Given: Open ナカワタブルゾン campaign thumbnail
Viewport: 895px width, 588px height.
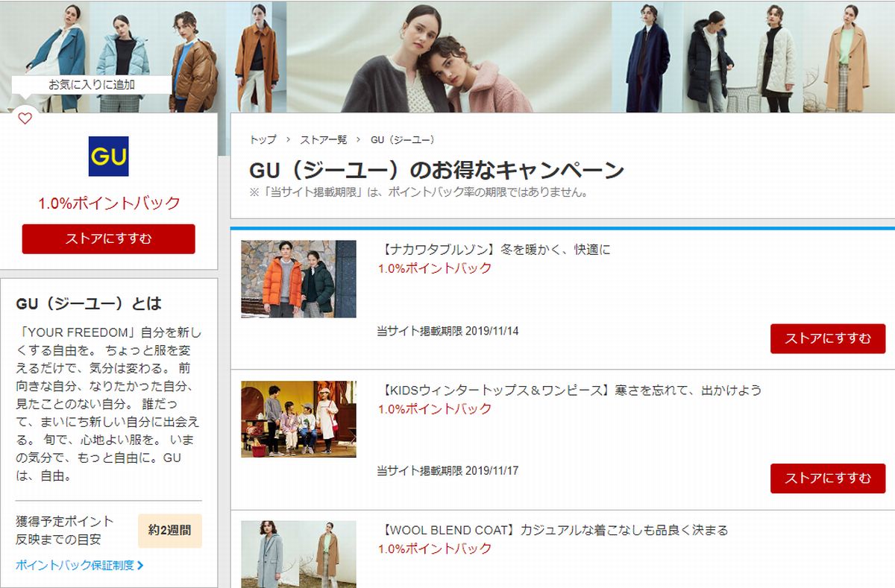Looking at the screenshot, I should (x=298, y=279).
